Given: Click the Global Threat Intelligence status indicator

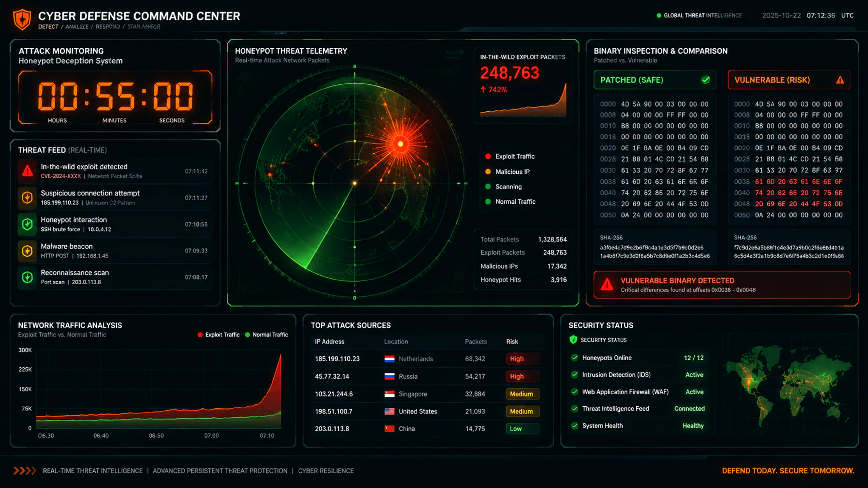Looking at the screenshot, I should 699,16.
